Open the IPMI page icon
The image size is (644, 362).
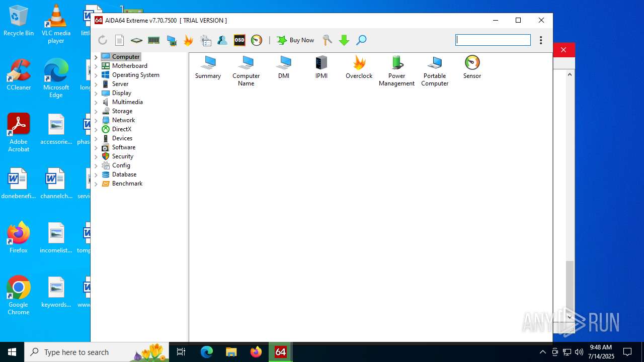321,67
